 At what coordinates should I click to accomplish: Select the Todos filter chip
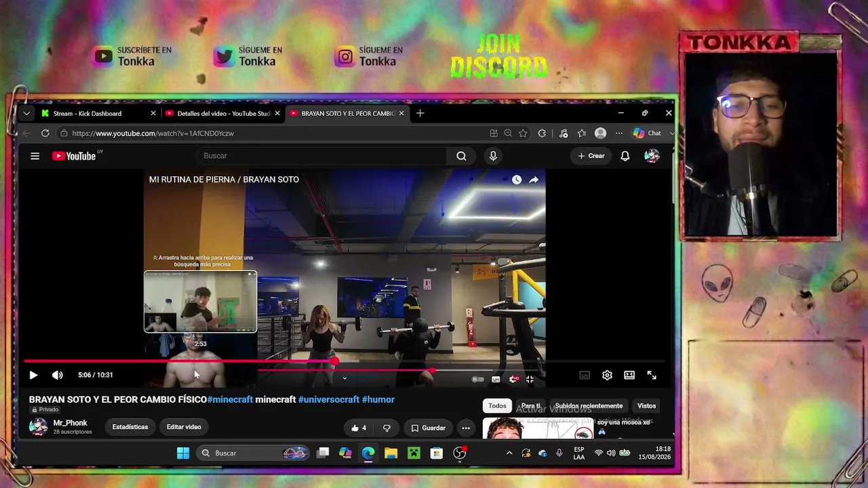[497, 406]
